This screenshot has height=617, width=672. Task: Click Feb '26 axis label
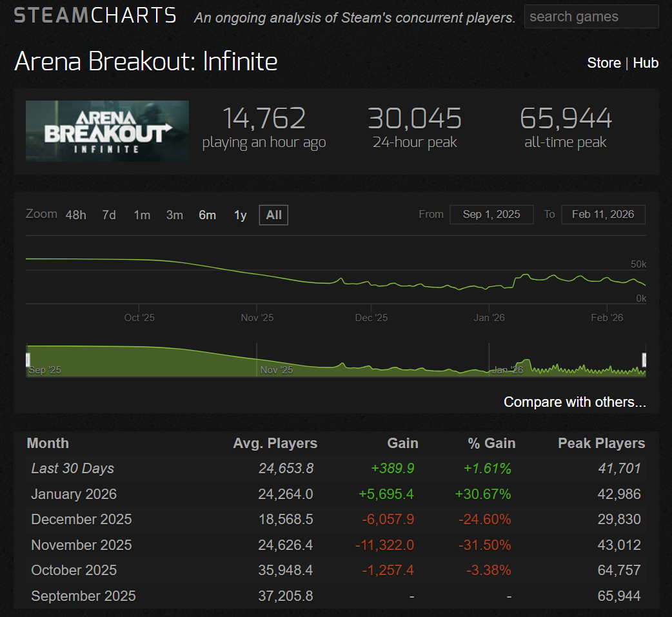click(x=607, y=318)
